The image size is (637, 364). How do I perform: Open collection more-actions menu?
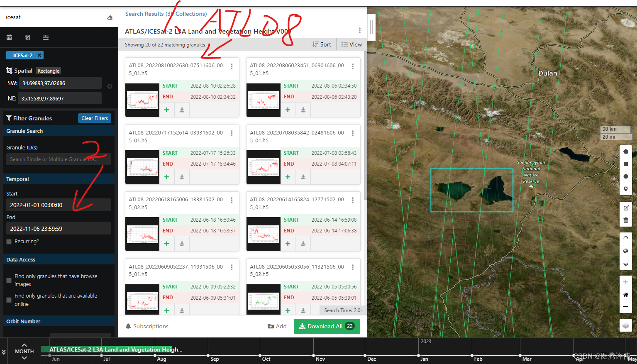(360, 30)
